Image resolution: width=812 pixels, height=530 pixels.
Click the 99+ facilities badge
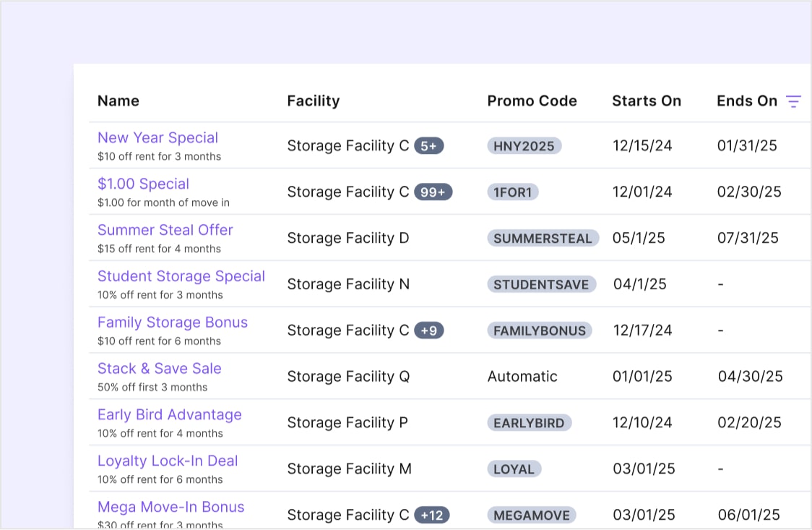tap(433, 192)
